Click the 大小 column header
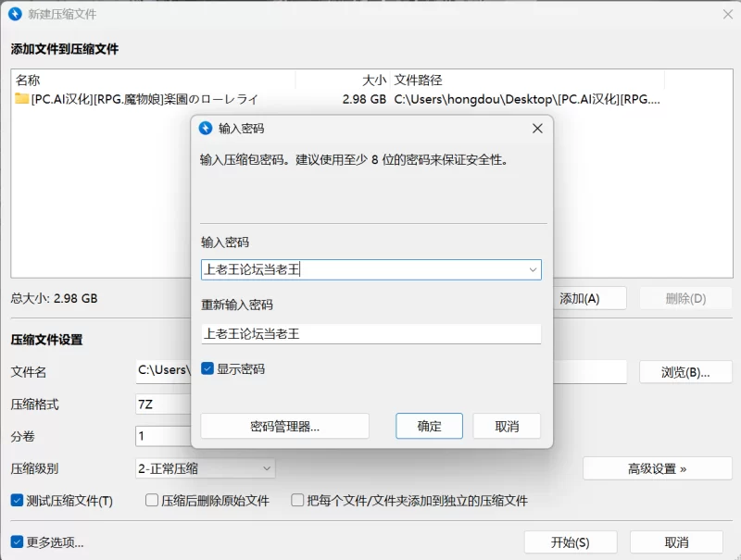Screen dimensions: 741x560 tap(343, 80)
